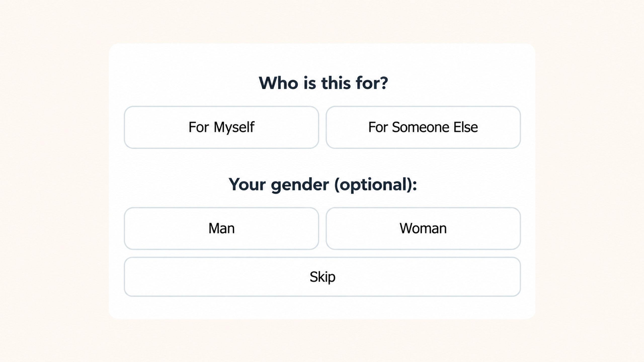Click the 'Your gender (optional):' heading

click(x=323, y=185)
